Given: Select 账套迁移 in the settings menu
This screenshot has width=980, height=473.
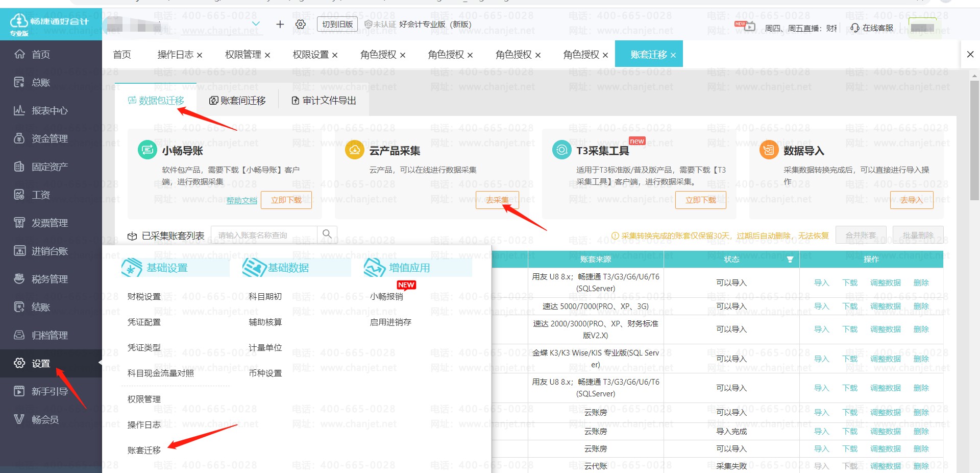Looking at the screenshot, I should (144, 450).
